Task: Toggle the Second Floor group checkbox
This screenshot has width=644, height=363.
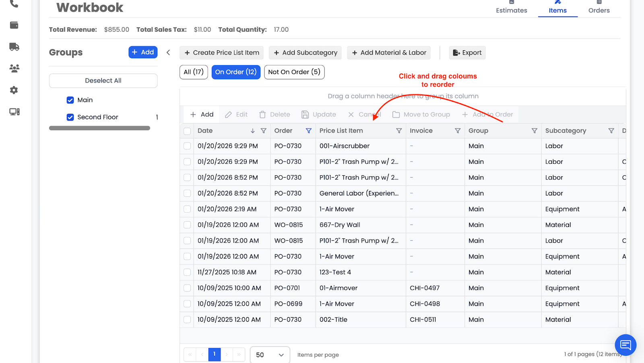Action: (70, 117)
